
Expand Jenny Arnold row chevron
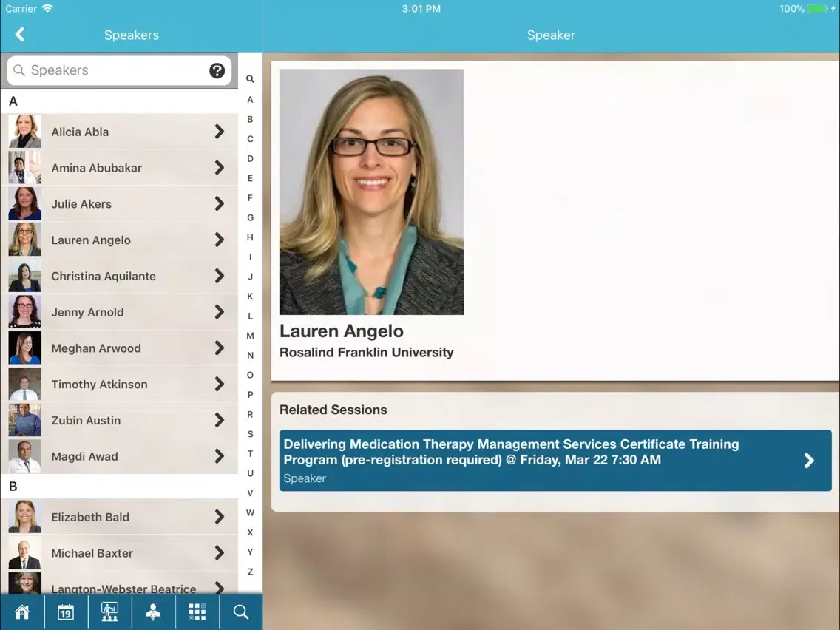219,312
